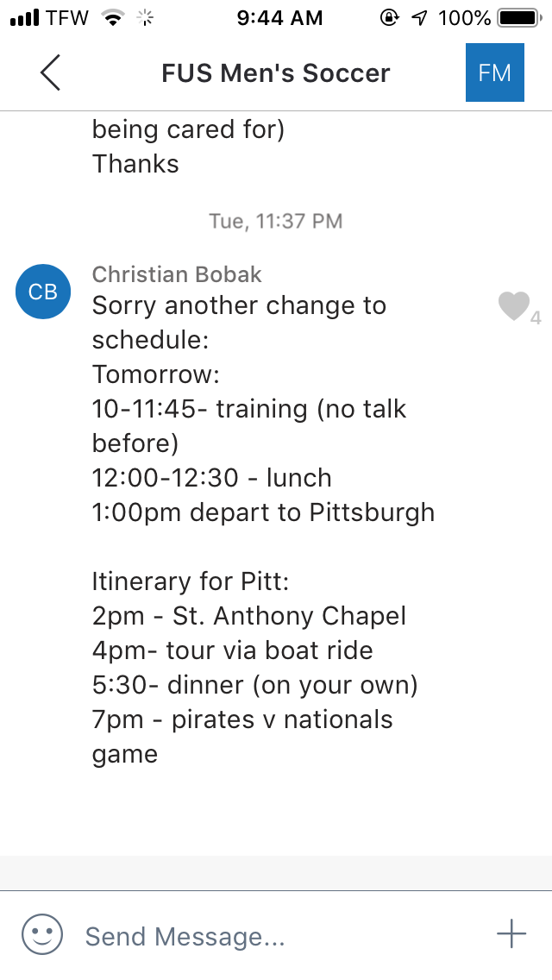Tap the 'pirates v nationals game' line

[x=242, y=737]
